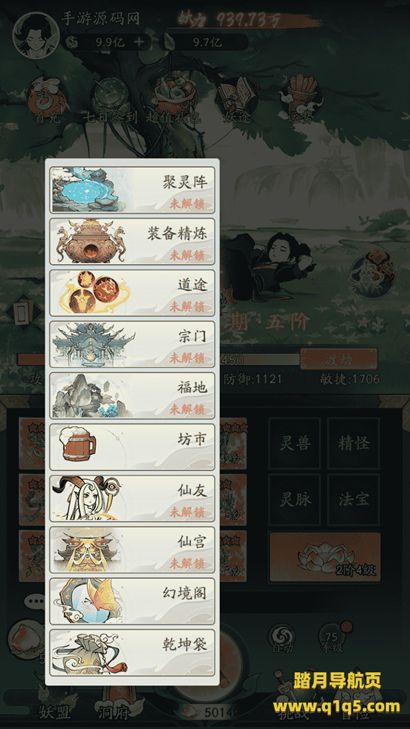Image resolution: width=410 pixels, height=729 pixels.
Task: Open the 灵兽 panel
Action: point(295,443)
